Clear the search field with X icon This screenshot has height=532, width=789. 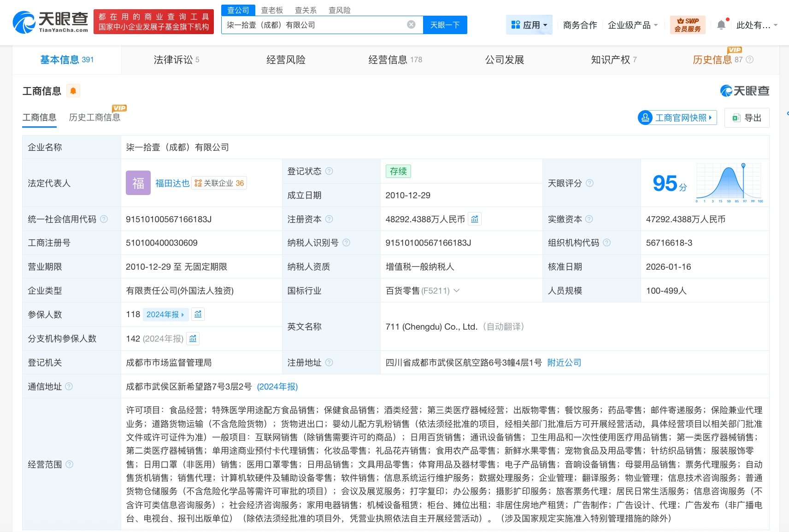pyautogui.click(x=411, y=25)
